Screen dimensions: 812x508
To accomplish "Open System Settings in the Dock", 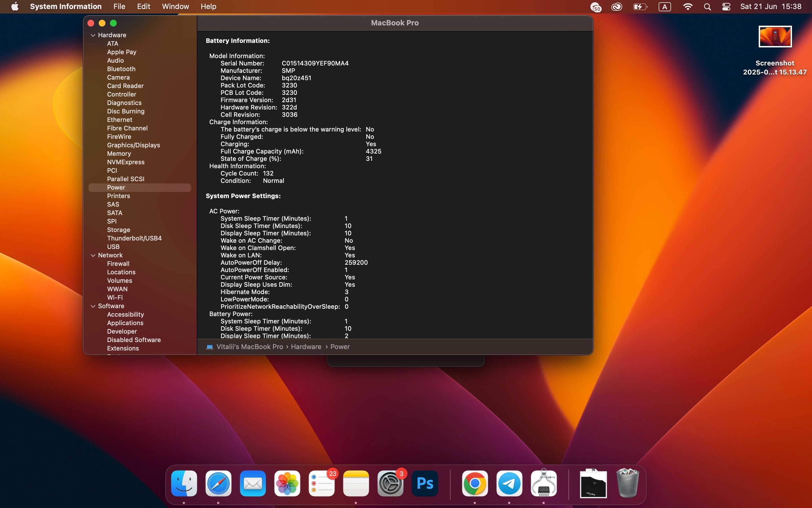I will click(x=390, y=483).
